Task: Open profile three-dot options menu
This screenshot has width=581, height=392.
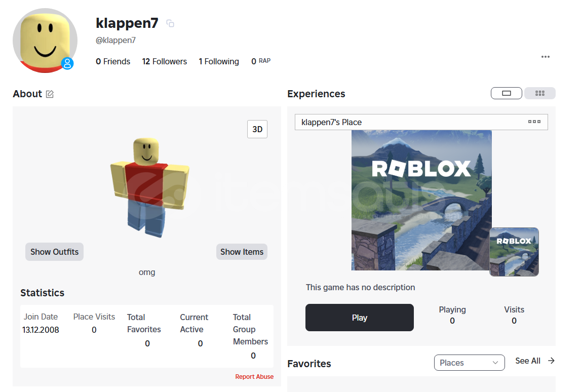Action: tap(545, 57)
